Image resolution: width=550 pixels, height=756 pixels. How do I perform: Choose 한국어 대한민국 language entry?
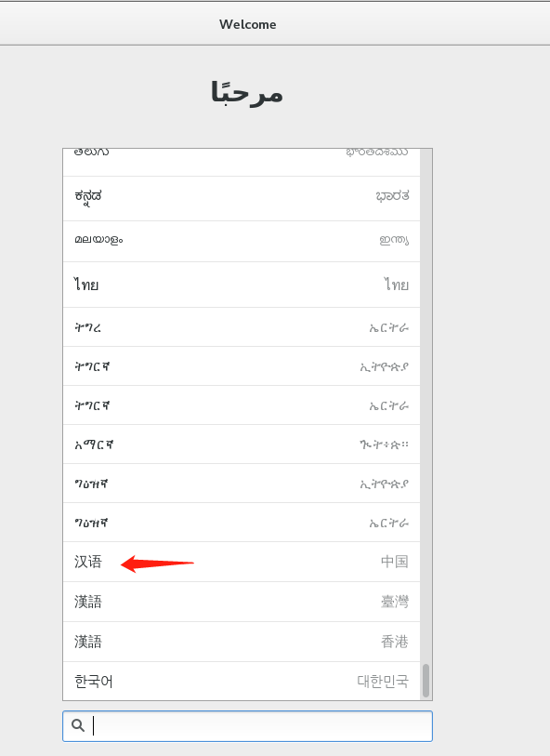pyautogui.click(x=242, y=682)
